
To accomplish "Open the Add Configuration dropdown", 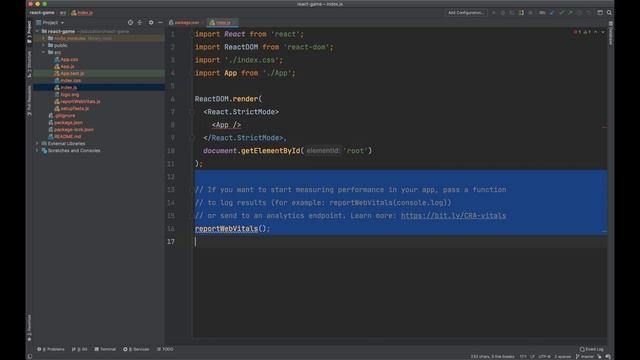I will [466, 13].
